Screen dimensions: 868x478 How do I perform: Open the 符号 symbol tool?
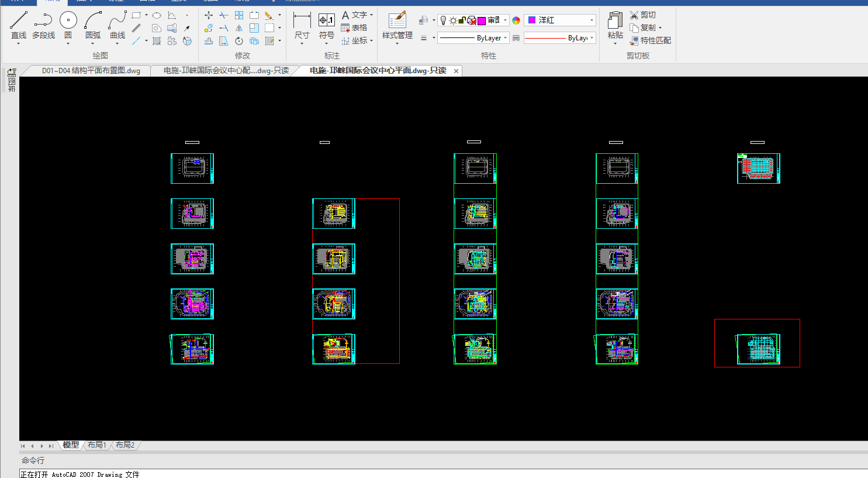pyautogui.click(x=326, y=26)
